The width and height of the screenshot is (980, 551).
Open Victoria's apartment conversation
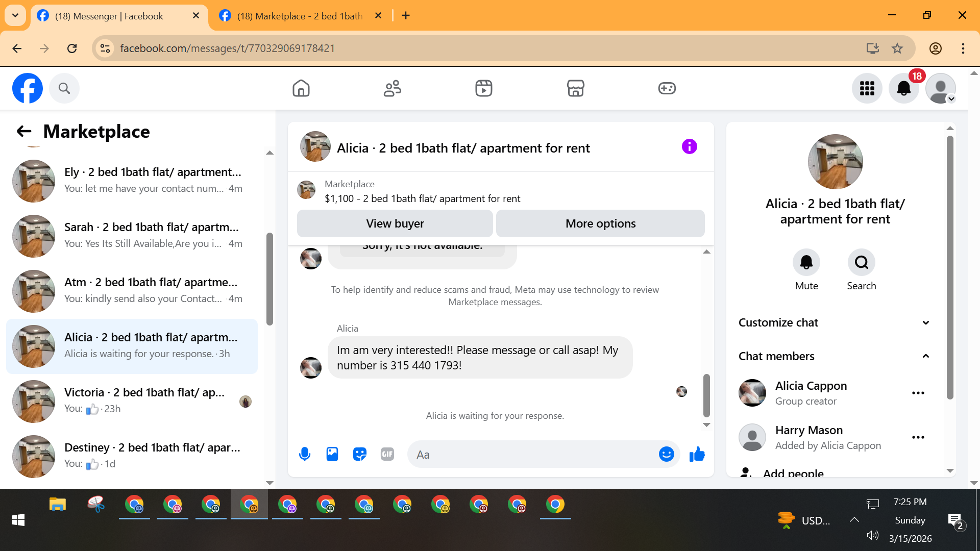pyautogui.click(x=132, y=402)
